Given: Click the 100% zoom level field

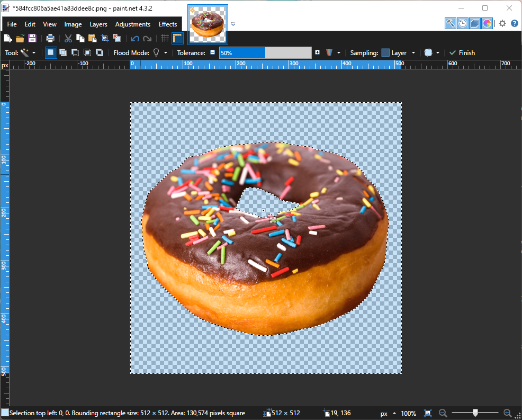Looking at the screenshot, I should tap(409, 413).
